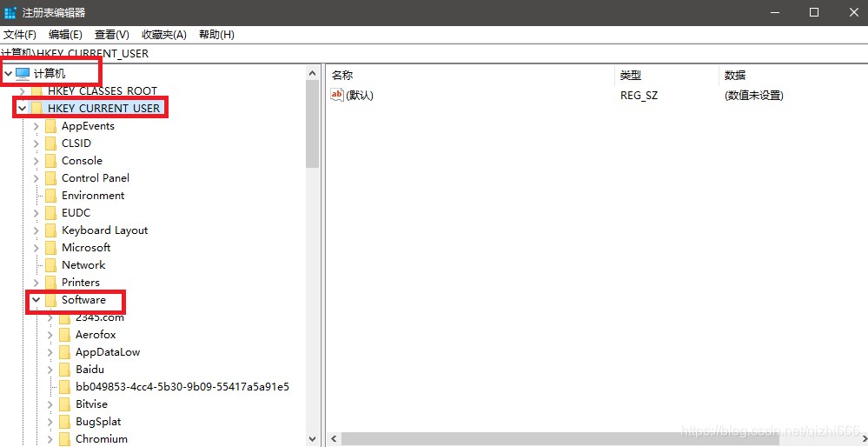
Task: Expand the Control Panel key
Action: point(36,178)
